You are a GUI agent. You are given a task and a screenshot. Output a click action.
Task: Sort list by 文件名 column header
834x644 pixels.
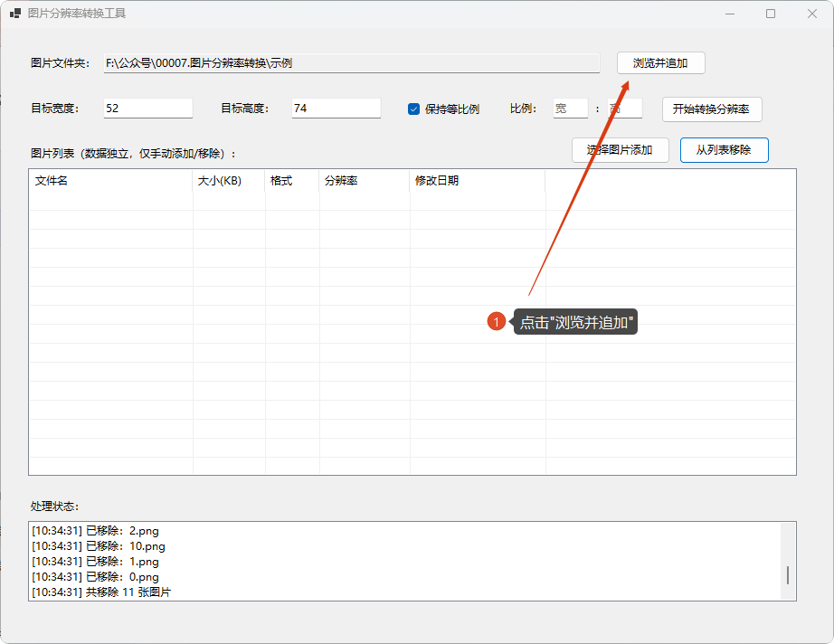pos(110,181)
